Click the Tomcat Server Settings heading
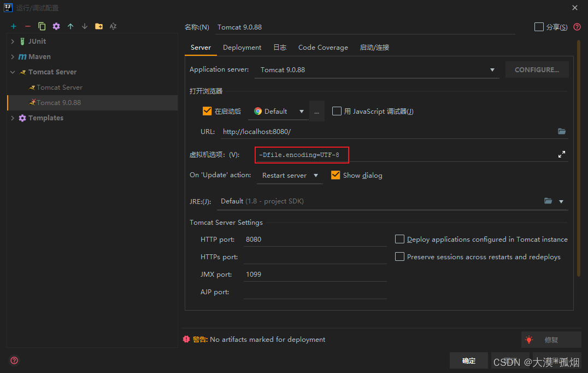 coord(226,223)
